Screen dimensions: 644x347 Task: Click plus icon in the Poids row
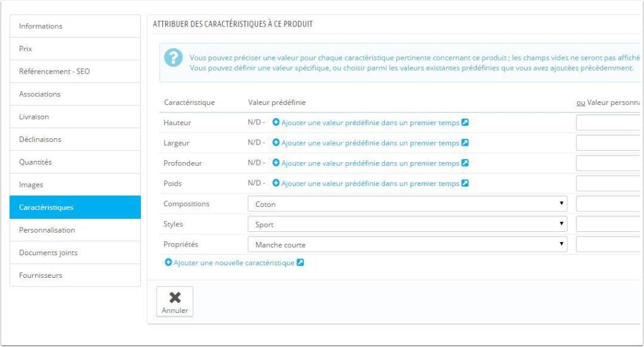point(276,183)
